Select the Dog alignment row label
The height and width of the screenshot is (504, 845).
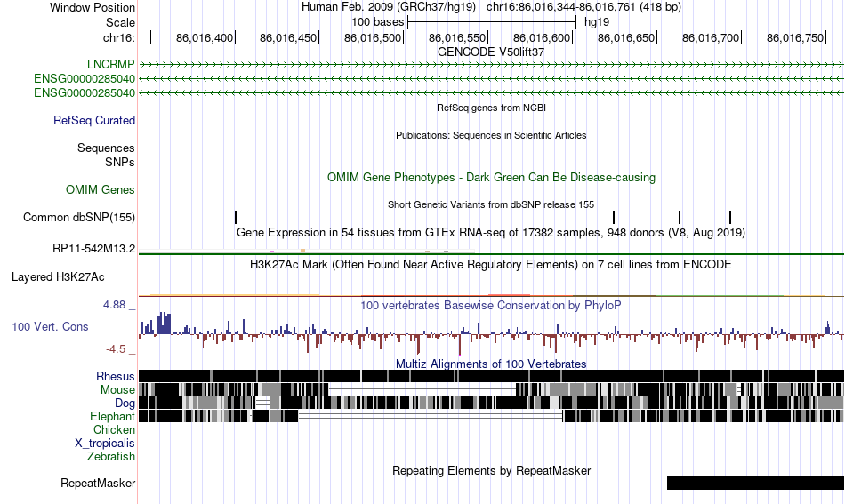tap(125, 403)
